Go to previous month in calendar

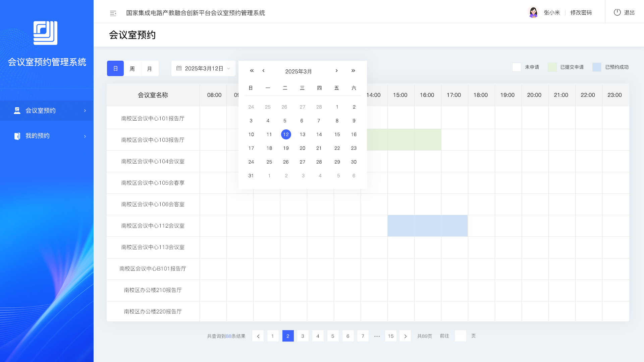pyautogui.click(x=264, y=71)
